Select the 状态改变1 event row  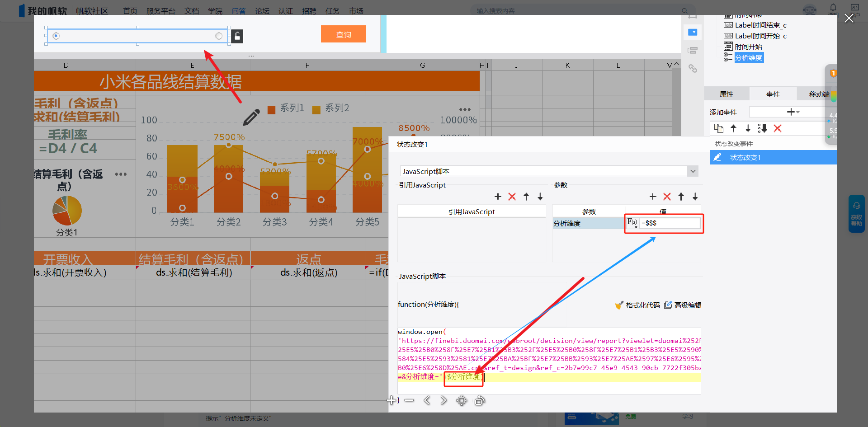point(773,157)
